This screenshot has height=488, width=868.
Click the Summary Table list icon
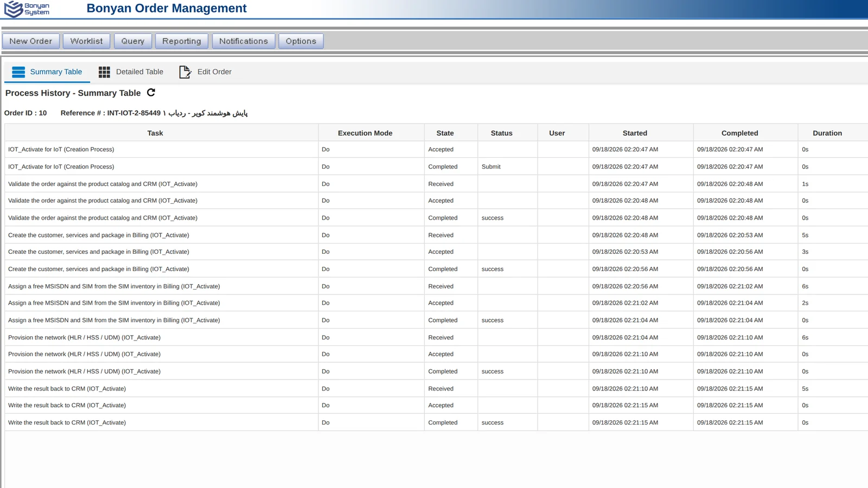(18, 72)
